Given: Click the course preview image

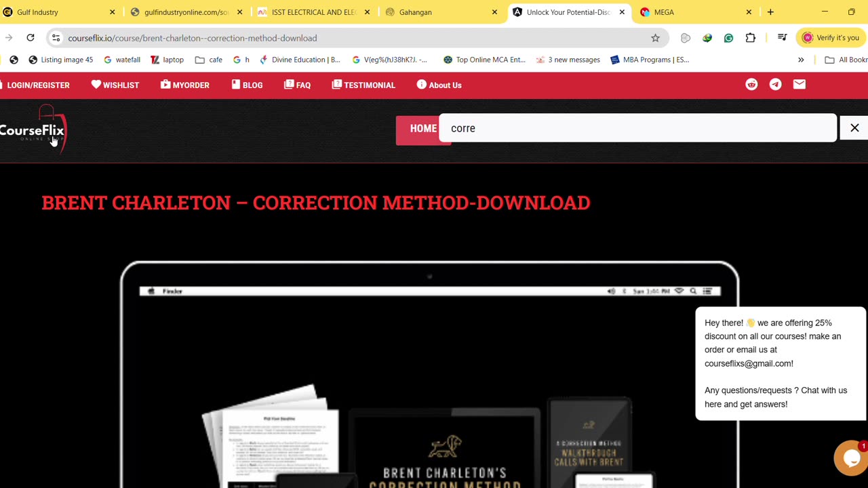Looking at the screenshot, I should click(x=429, y=374).
